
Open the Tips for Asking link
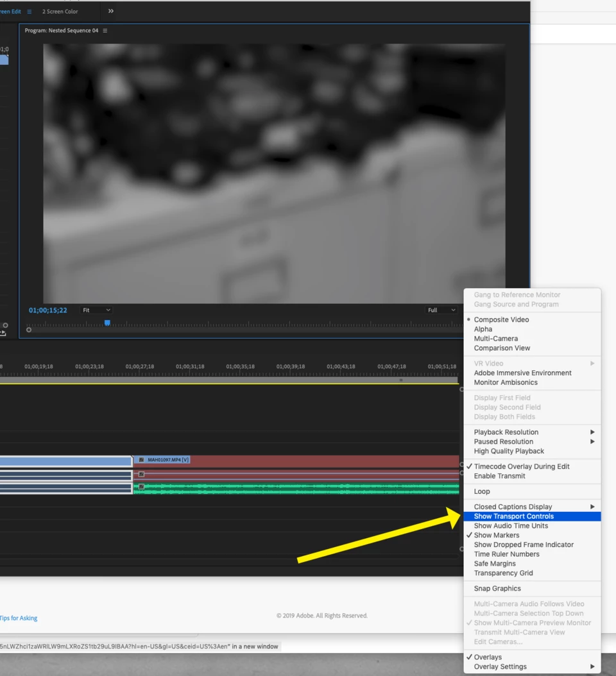tap(19, 618)
